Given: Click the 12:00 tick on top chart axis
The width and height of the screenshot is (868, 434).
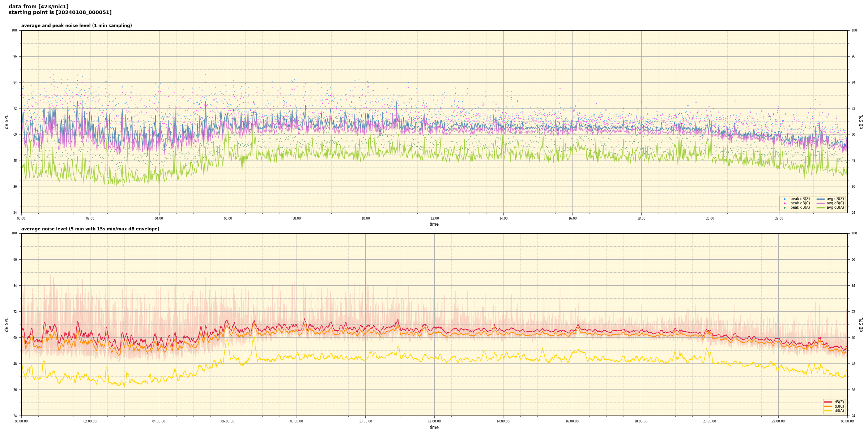Looking at the screenshot, I should [434, 218].
